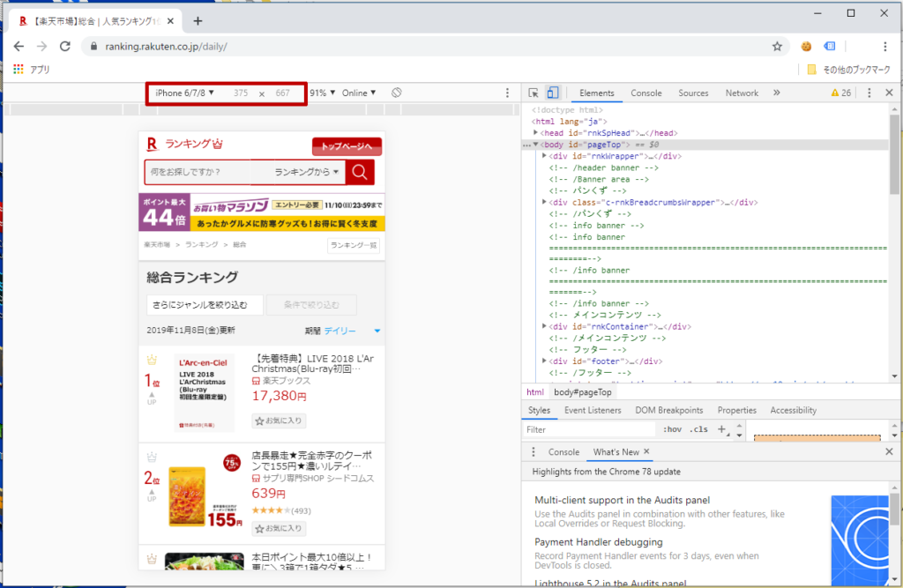
Task: Expand the div#footer node
Action: pos(544,361)
